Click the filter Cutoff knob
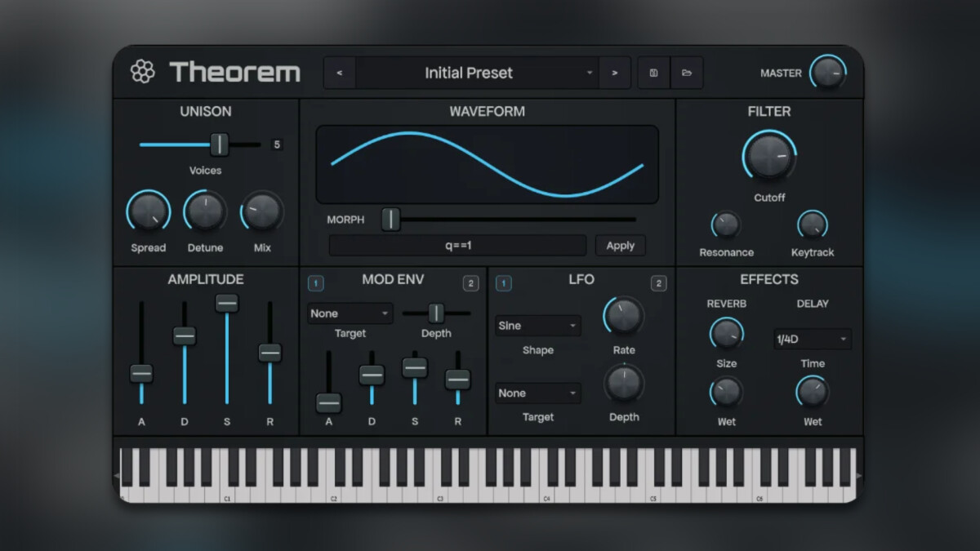Viewport: 980px width, 551px height. coord(768,157)
